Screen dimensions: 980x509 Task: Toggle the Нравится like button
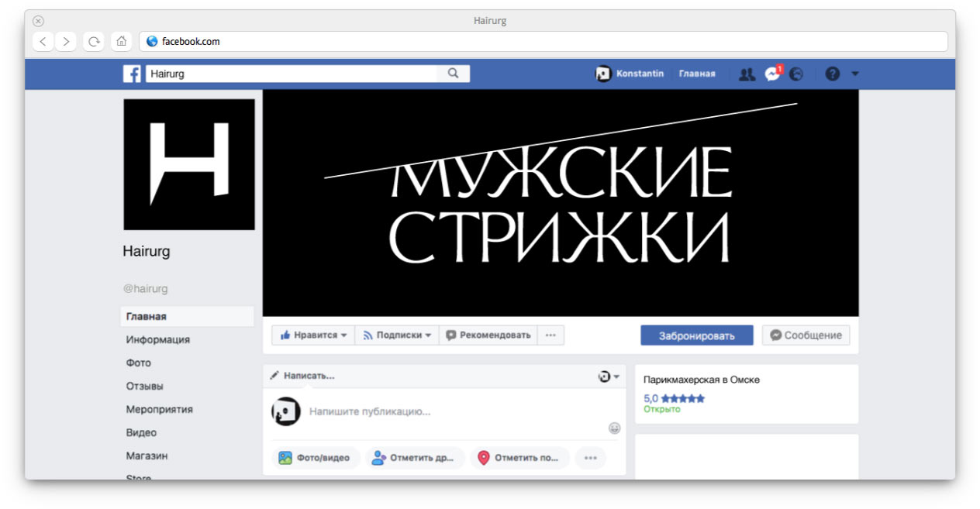(x=313, y=335)
